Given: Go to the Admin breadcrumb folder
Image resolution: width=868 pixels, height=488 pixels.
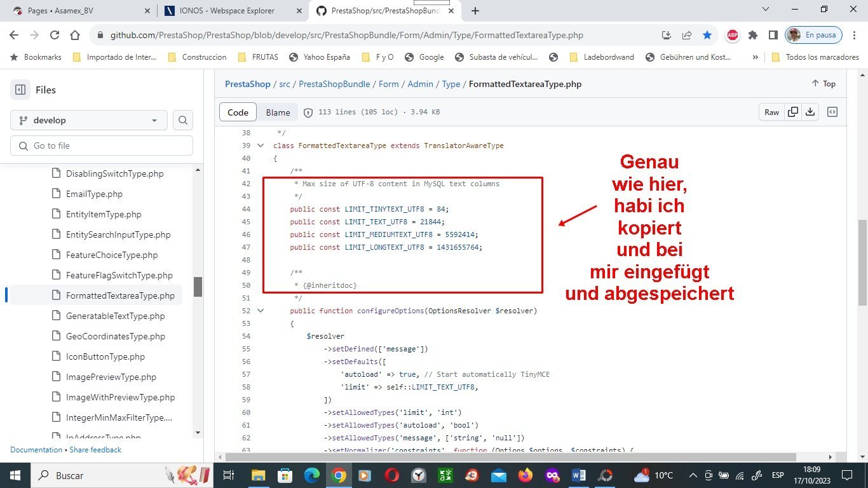Looking at the screenshot, I should [x=421, y=84].
